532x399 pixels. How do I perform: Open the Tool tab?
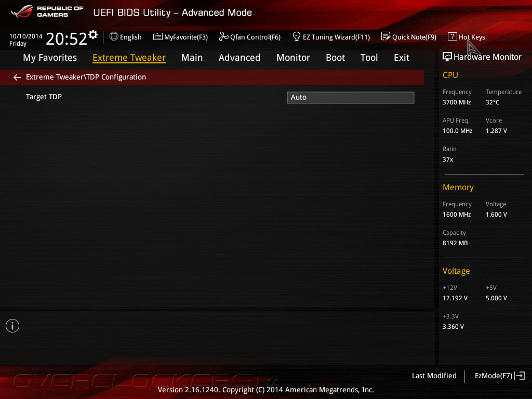pyautogui.click(x=369, y=58)
